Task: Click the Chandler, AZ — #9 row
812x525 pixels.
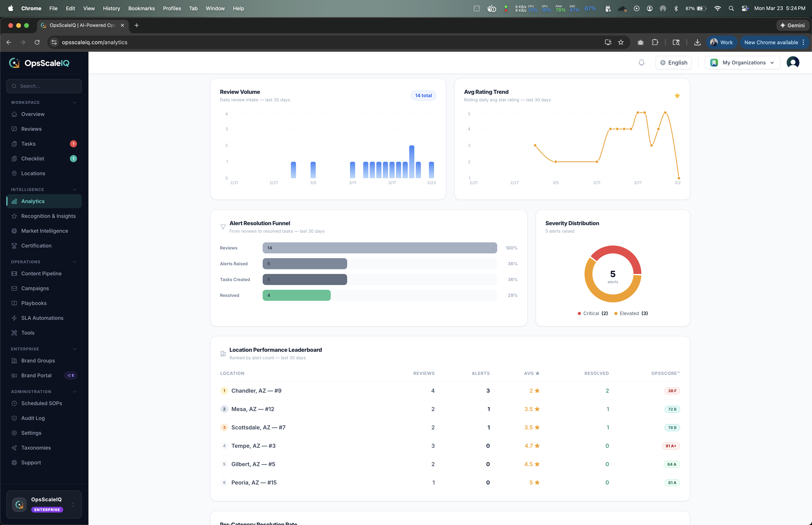Action: (x=256, y=391)
